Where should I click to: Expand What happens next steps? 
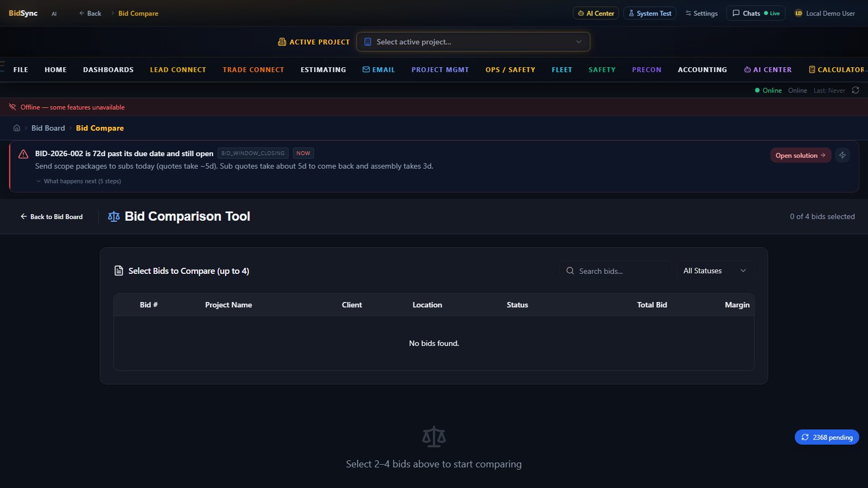click(x=78, y=181)
